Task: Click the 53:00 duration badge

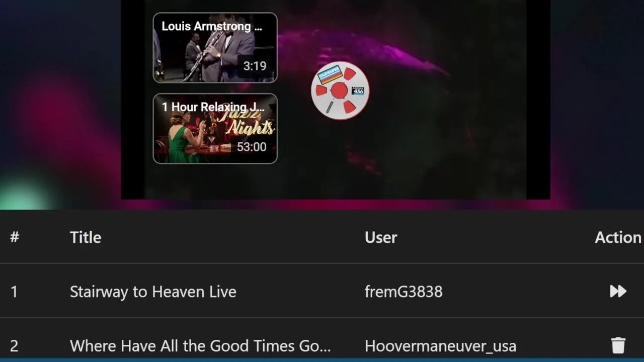Action: [x=251, y=147]
